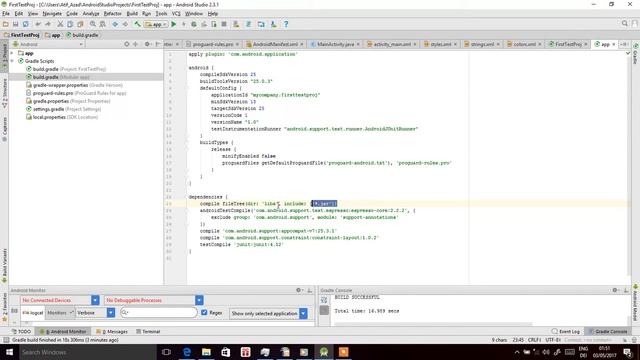Open the VCS menu
640x360 pixels.
(176, 13)
